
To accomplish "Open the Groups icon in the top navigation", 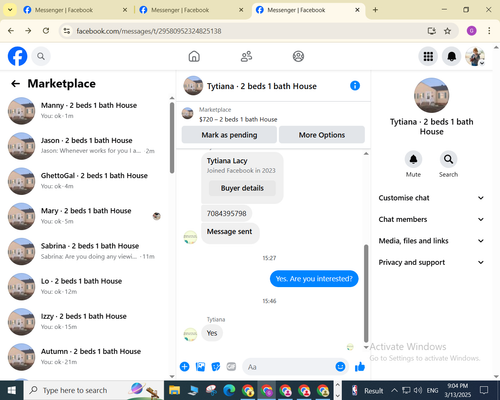I will click(x=298, y=56).
